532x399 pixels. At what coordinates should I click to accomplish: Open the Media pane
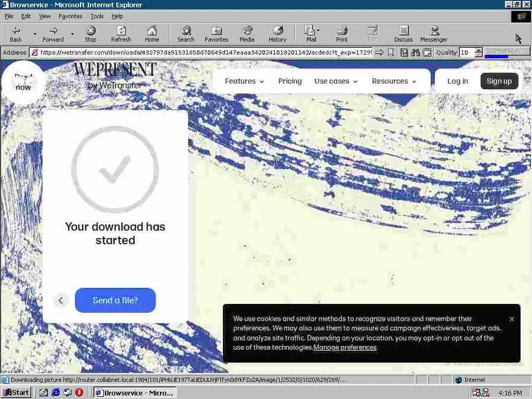click(x=247, y=34)
